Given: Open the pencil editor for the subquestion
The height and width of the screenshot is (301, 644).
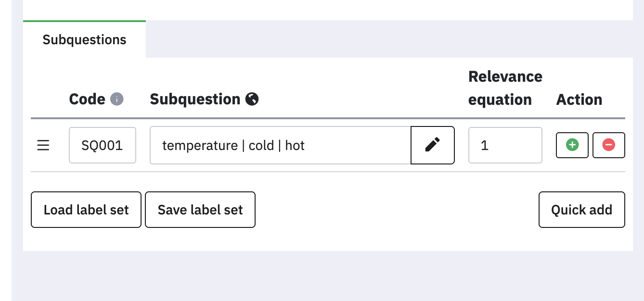Looking at the screenshot, I should pyautogui.click(x=432, y=145).
